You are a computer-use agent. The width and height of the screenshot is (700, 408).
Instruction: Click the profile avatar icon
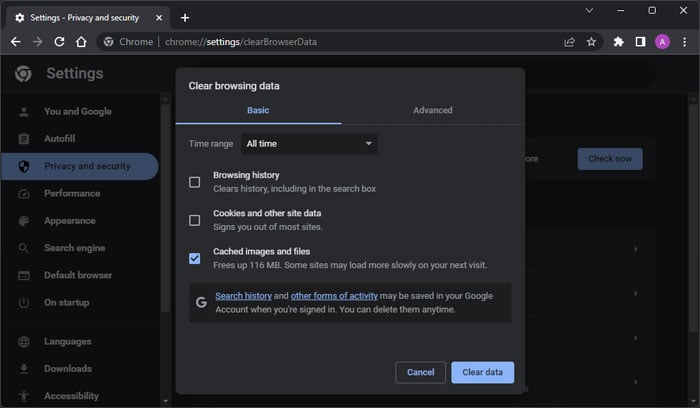coord(662,42)
